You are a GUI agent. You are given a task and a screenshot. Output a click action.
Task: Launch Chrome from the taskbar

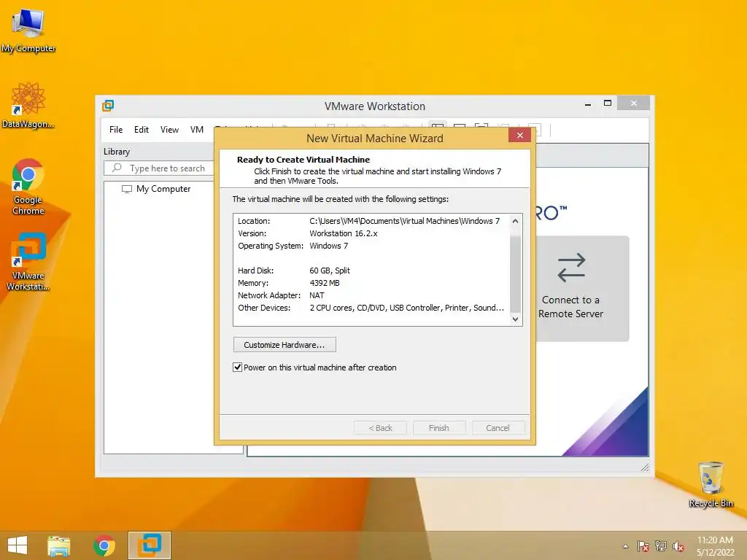pos(104,545)
